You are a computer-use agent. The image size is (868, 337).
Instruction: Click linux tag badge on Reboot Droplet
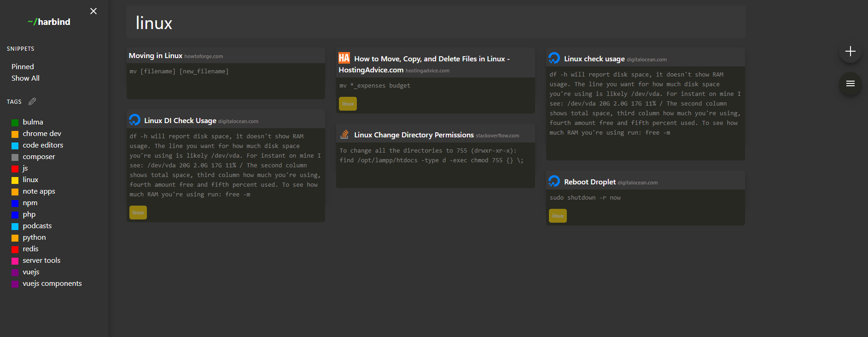[x=558, y=216]
